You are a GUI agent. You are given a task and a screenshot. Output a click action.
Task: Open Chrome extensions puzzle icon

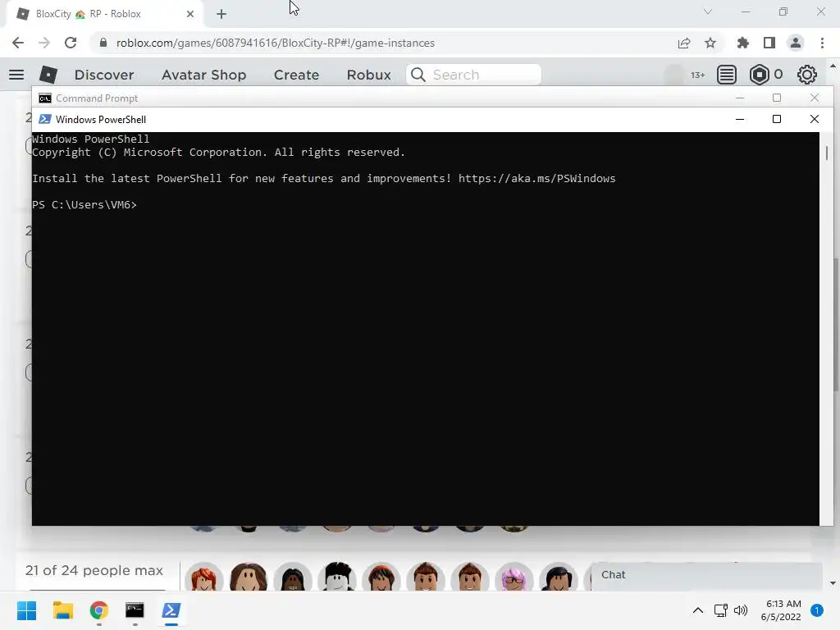(742, 43)
